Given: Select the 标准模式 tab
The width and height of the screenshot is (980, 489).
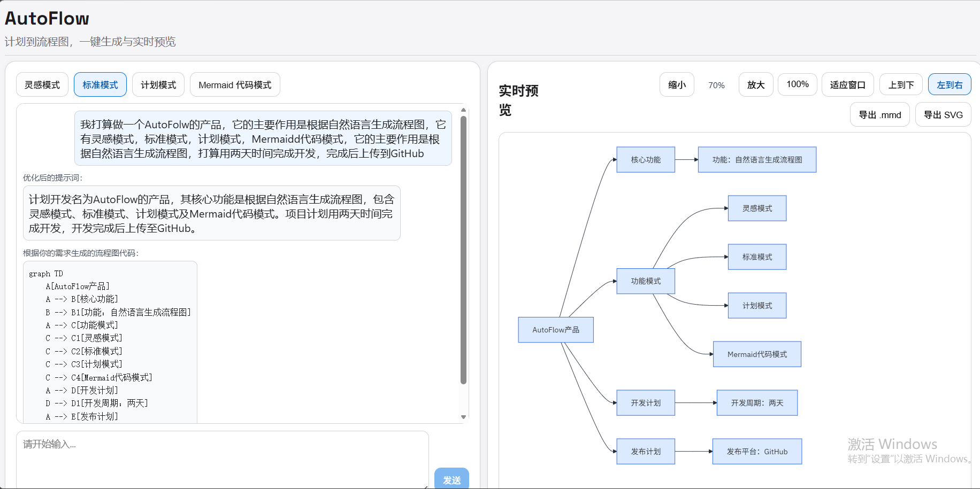Looking at the screenshot, I should [100, 84].
